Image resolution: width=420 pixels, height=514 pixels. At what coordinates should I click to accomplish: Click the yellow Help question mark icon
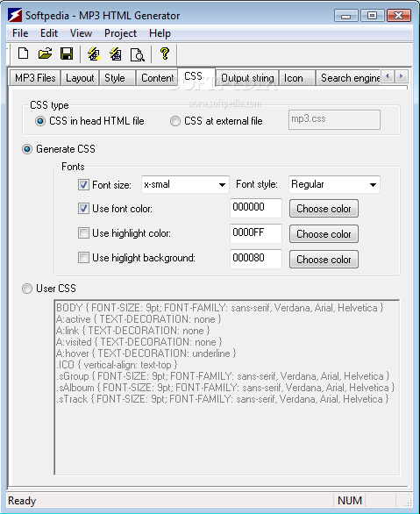click(x=165, y=54)
